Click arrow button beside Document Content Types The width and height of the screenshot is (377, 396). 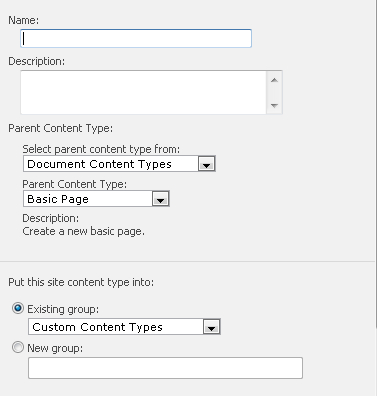pyautogui.click(x=206, y=164)
